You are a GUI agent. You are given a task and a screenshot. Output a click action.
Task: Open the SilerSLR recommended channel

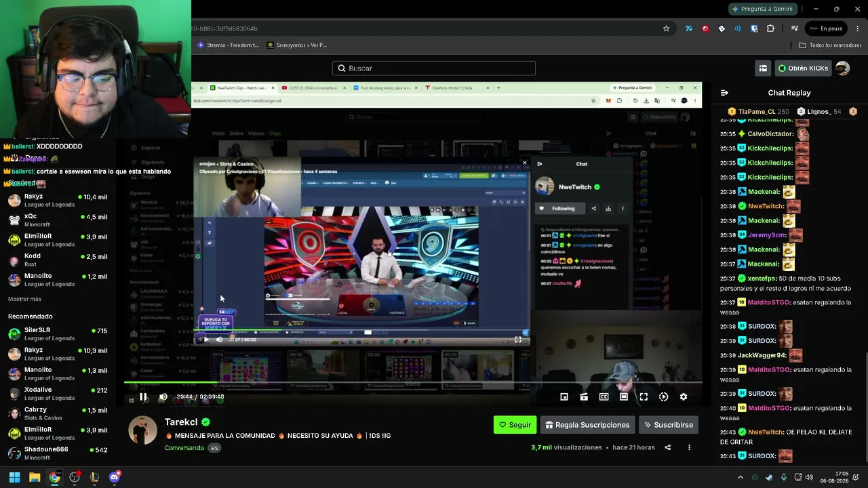pos(58,334)
